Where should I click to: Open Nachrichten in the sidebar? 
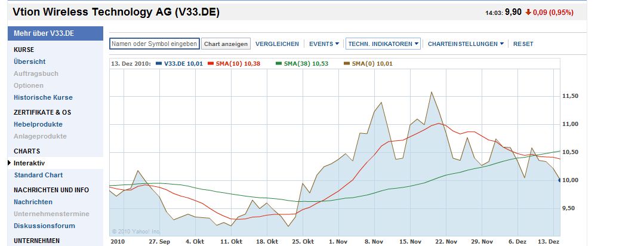click(33, 202)
